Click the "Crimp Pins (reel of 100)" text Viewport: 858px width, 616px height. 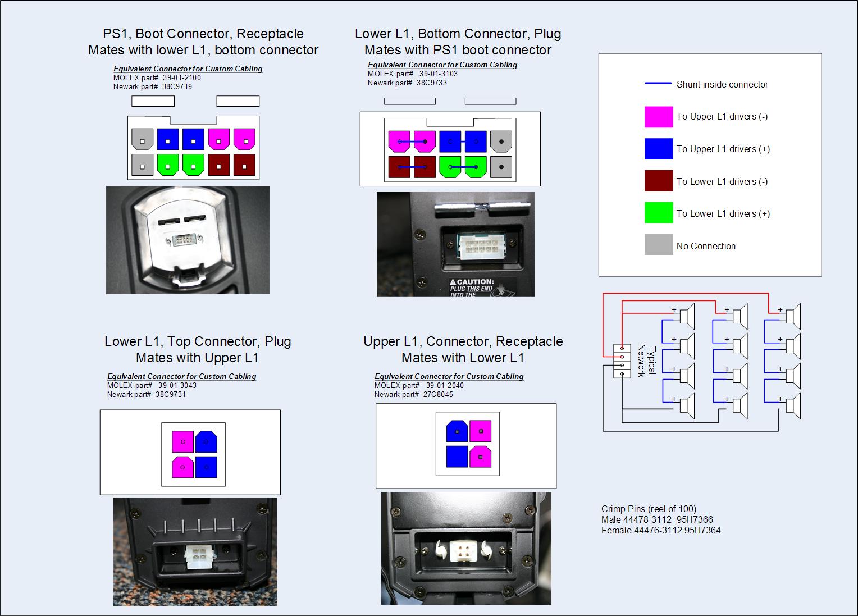[649, 509]
